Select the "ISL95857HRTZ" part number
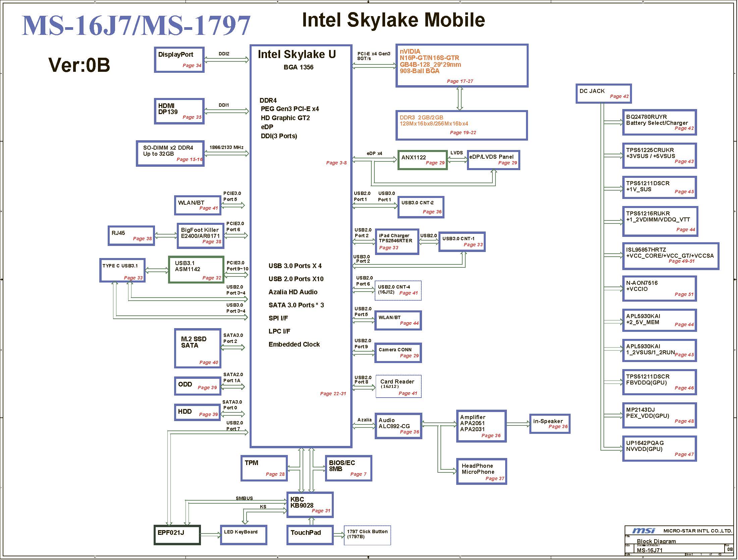The width and height of the screenshot is (738, 560). [x=646, y=250]
